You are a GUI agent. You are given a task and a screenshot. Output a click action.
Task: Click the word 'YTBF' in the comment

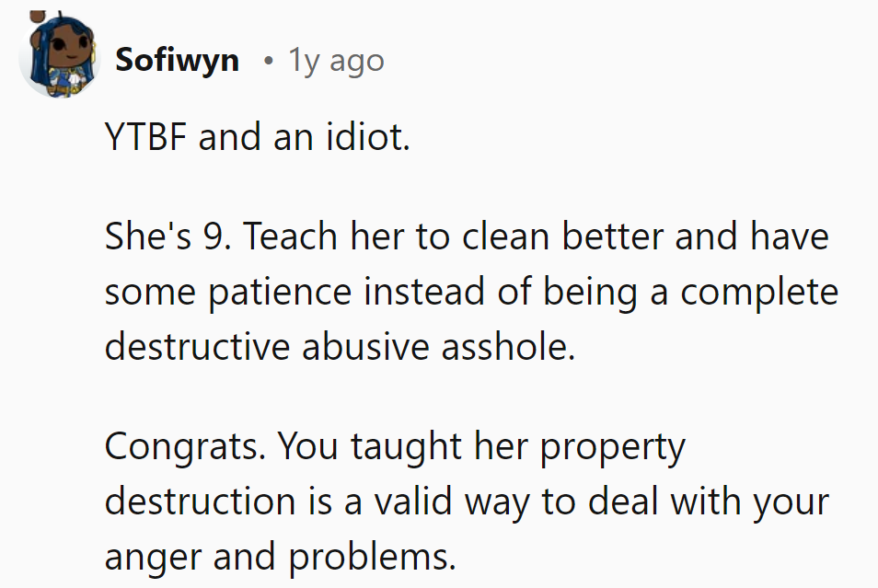[x=145, y=137]
